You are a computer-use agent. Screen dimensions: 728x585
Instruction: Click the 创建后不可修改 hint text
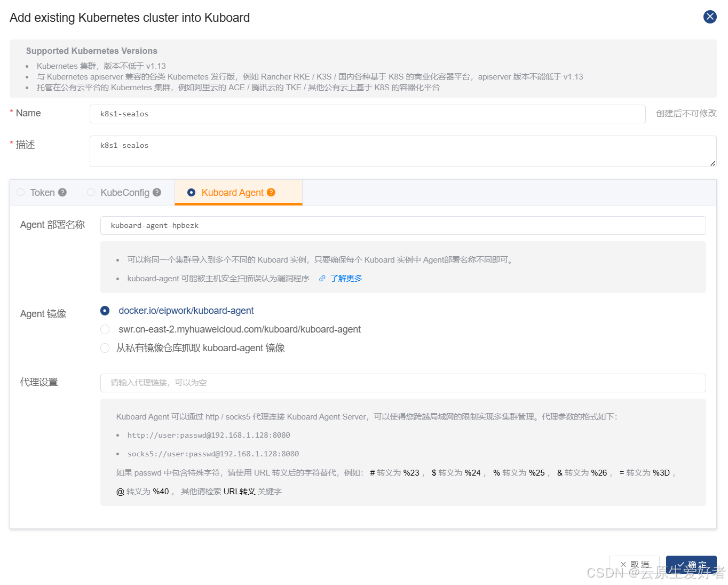(x=686, y=113)
